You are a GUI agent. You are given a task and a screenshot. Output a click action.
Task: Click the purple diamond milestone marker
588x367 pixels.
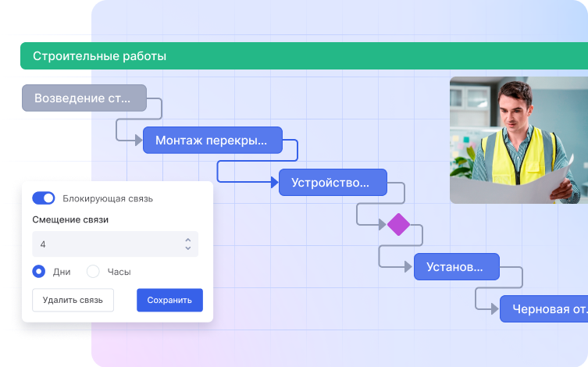[x=398, y=225]
